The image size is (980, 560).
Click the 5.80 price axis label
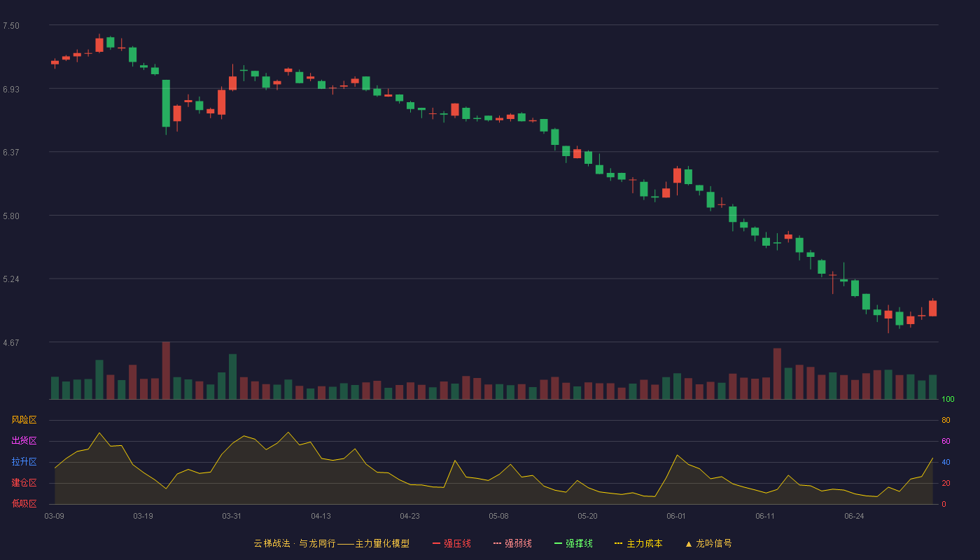pyautogui.click(x=11, y=216)
